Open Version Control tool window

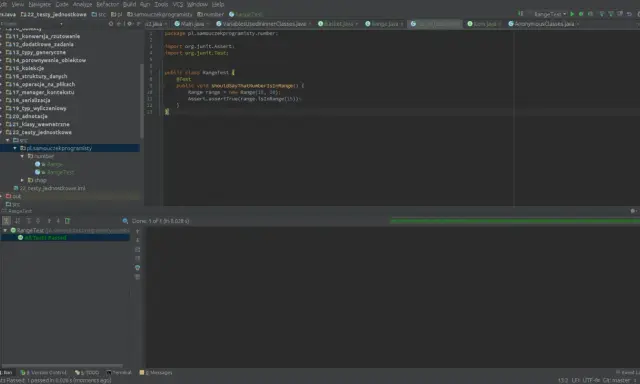[43, 373]
